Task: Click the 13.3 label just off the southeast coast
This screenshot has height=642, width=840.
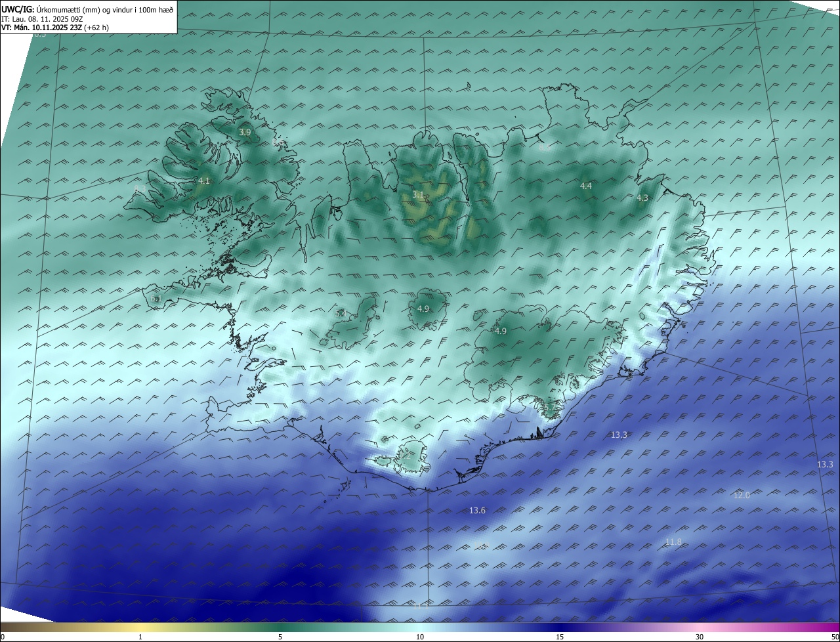Action: (619, 435)
